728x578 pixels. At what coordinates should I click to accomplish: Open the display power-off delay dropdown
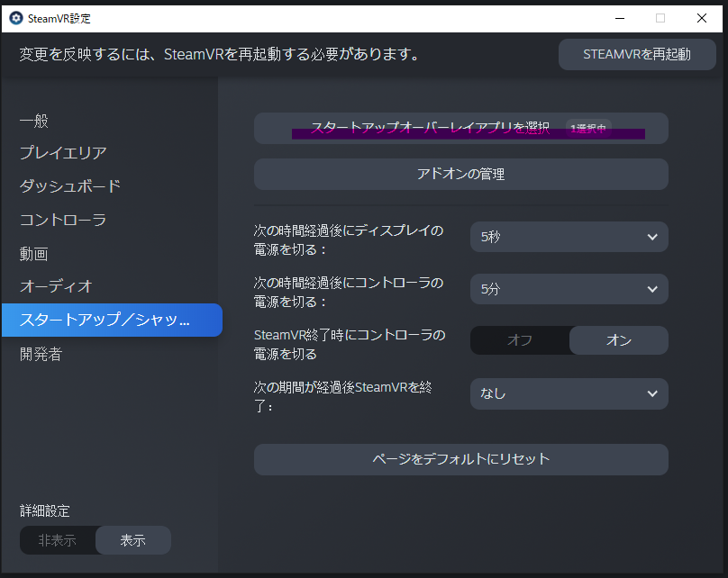[569, 237]
